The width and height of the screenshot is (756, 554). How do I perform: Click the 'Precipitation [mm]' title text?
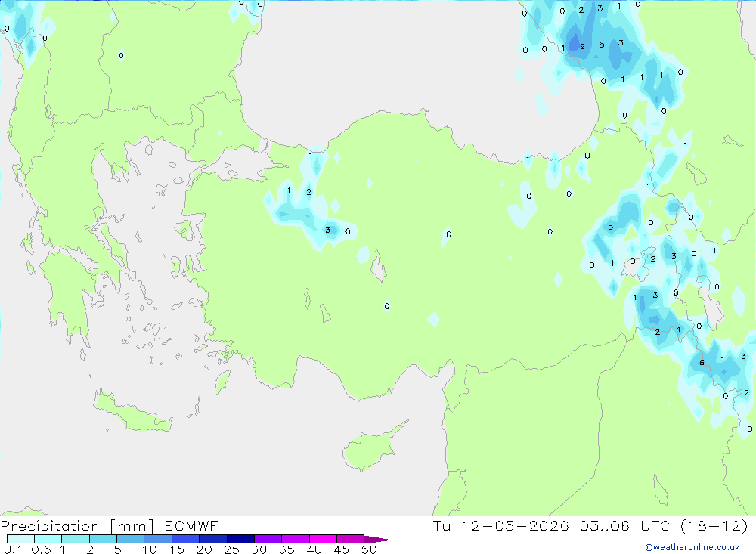(x=78, y=526)
